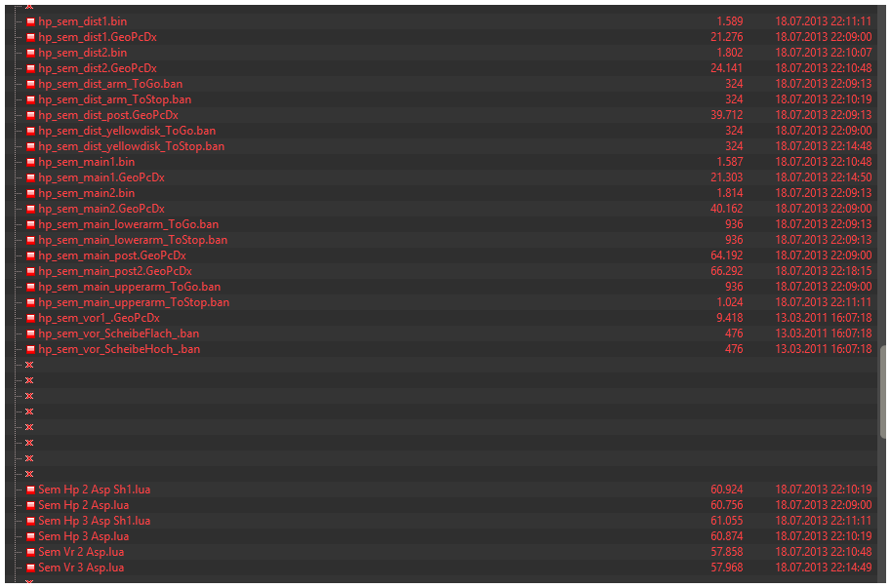Pick the hp_sem_main_upperarm_ToGo.ban file
This screenshot has height=588, width=891.
pos(130,287)
